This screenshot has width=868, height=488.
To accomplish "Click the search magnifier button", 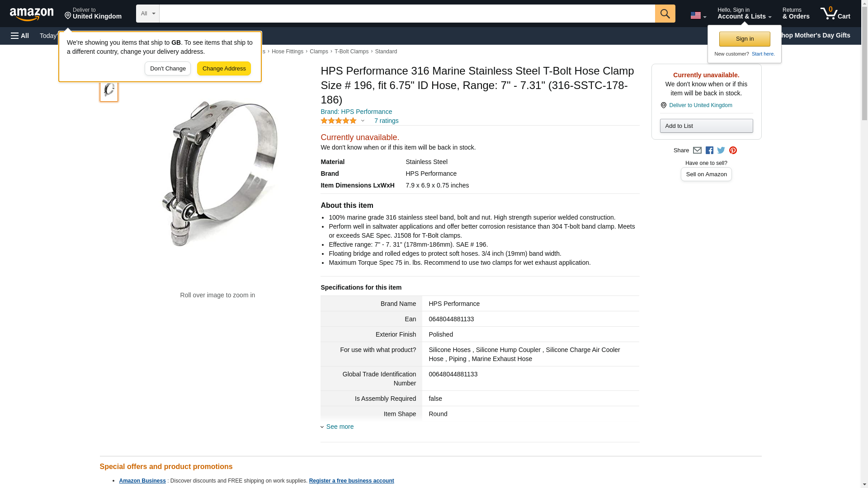I will [665, 14].
